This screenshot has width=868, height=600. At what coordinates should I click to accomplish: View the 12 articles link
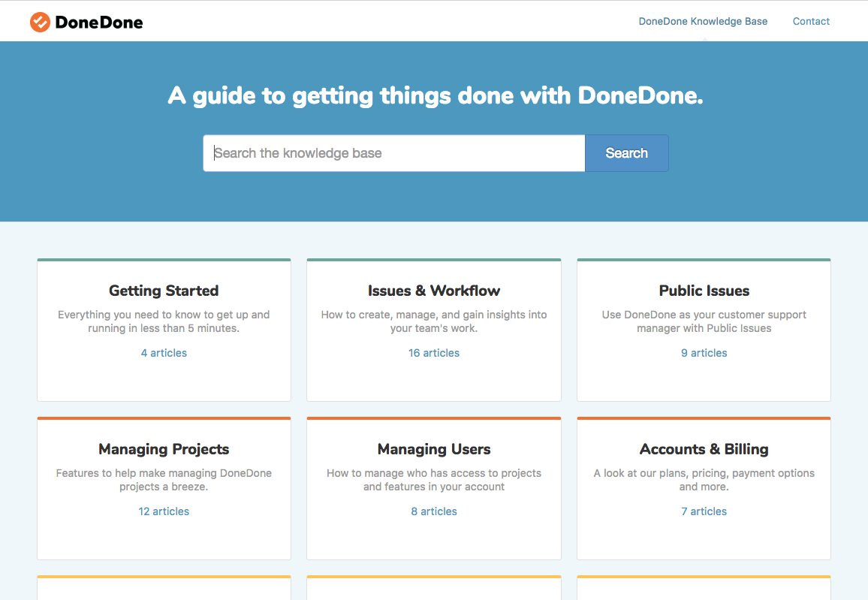coord(164,511)
